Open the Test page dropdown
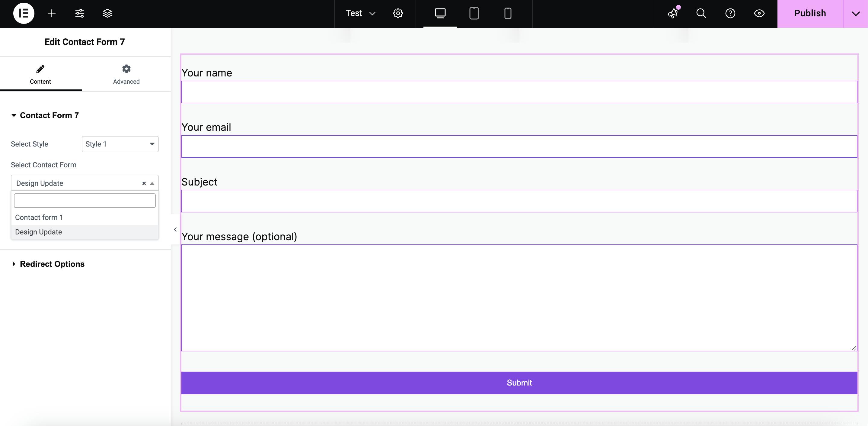 tap(360, 13)
